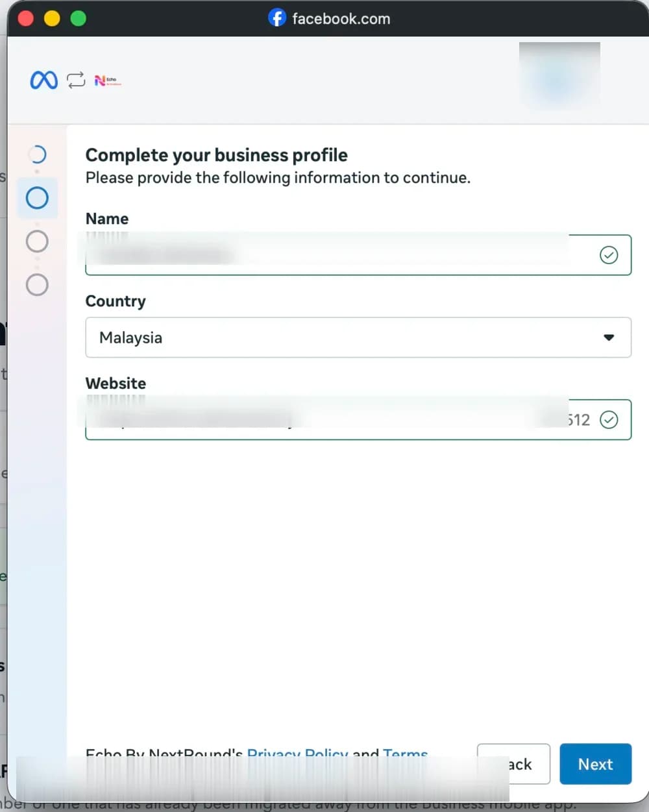Image resolution: width=649 pixels, height=812 pixels.
Task: Click the Website input field
Action: [358, 420]
